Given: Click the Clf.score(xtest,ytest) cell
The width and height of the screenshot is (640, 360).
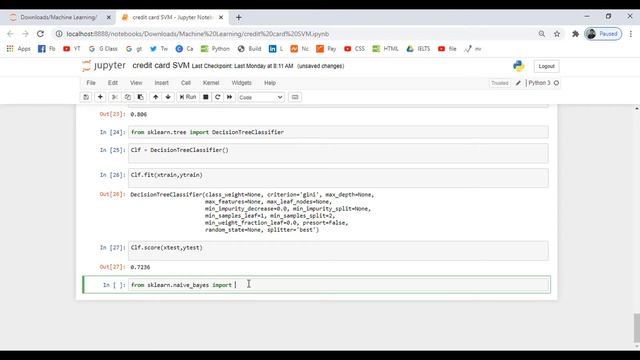Looking at the screenshot, I should [x=338, y=251].
